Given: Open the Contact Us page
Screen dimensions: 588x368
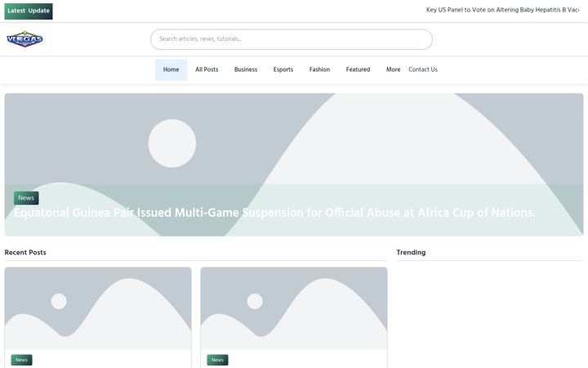Looking at the screenshot, I should pos(423,70).
